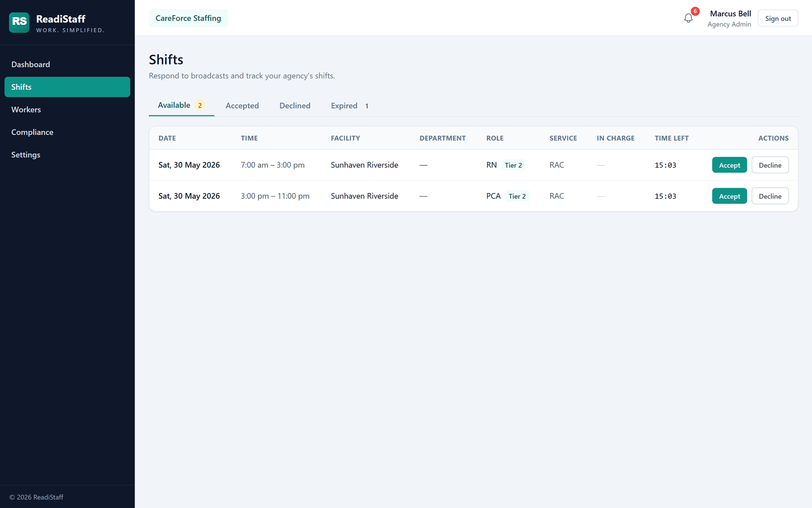Click the PCA role Tier 2 badge
812x508 pixels.
point(517,196)
